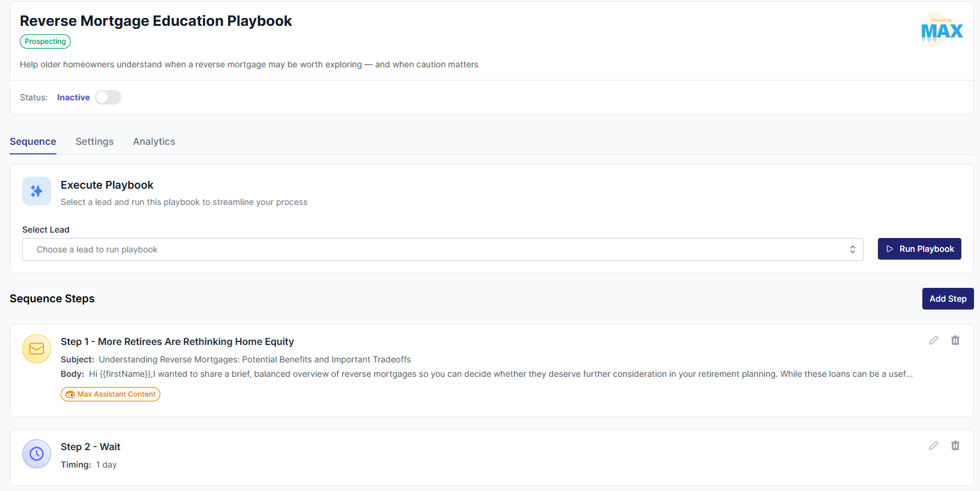
Task: Click the Prospecting tag
Action: (x=46, y=41)
